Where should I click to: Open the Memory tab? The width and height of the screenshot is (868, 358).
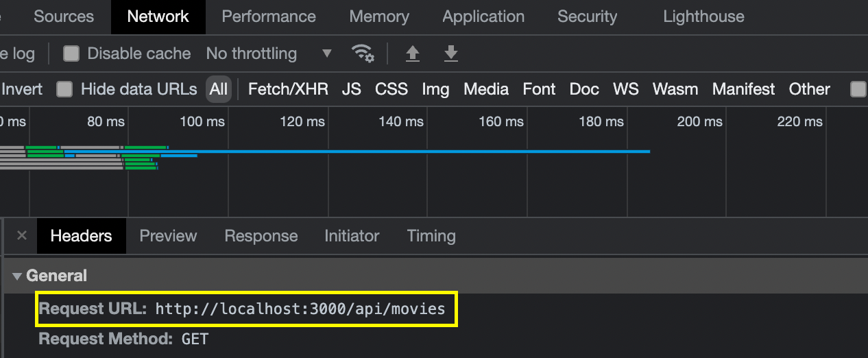coord(379,16)
